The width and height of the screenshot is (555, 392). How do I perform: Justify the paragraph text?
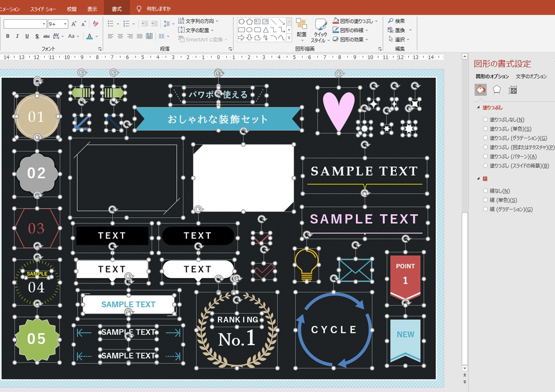(x=139, y=36)
